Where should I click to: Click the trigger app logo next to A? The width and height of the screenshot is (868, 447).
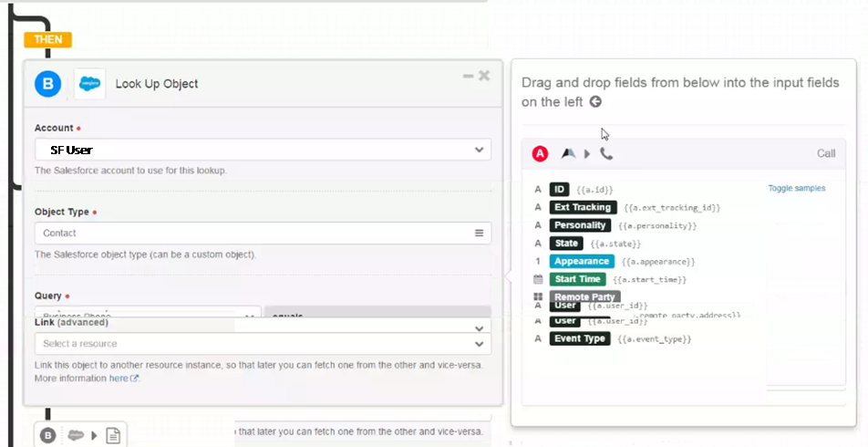[x=568, y=153]
